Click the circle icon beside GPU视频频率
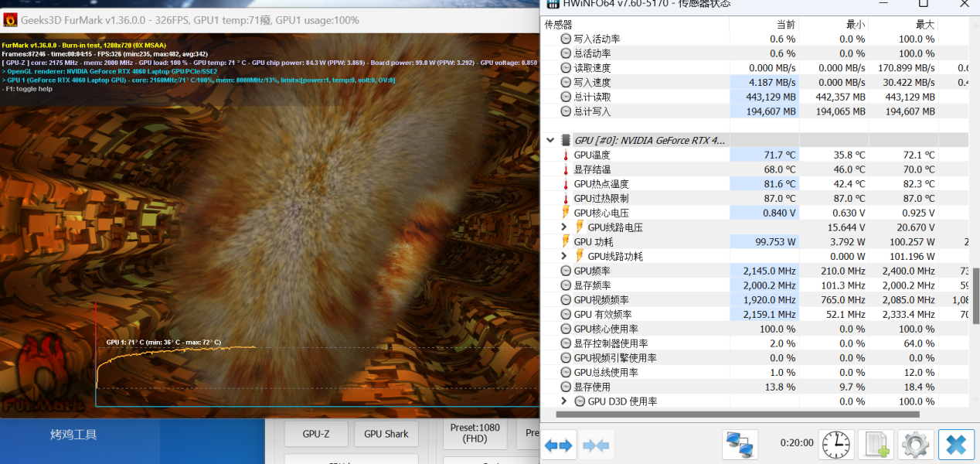The image size is (980, 464). click(x=566, y=300)
